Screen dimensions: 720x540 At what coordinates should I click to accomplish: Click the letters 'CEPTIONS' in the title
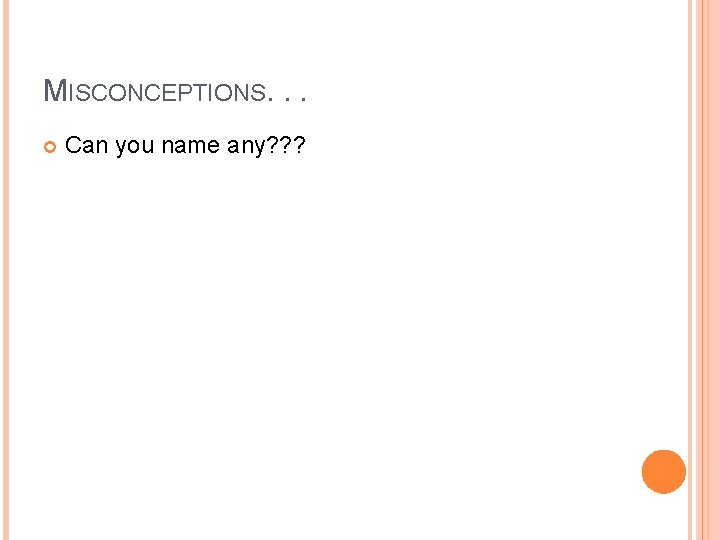[205, 92]
